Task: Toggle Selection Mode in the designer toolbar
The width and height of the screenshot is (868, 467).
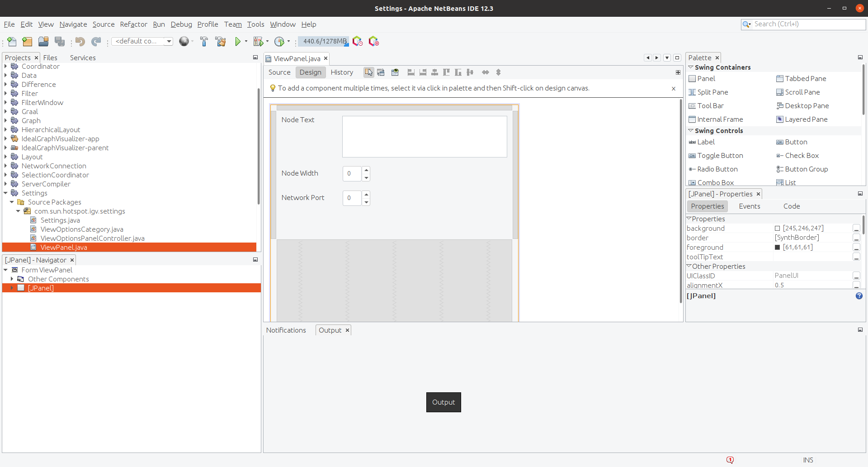Action: coord(369,72)
